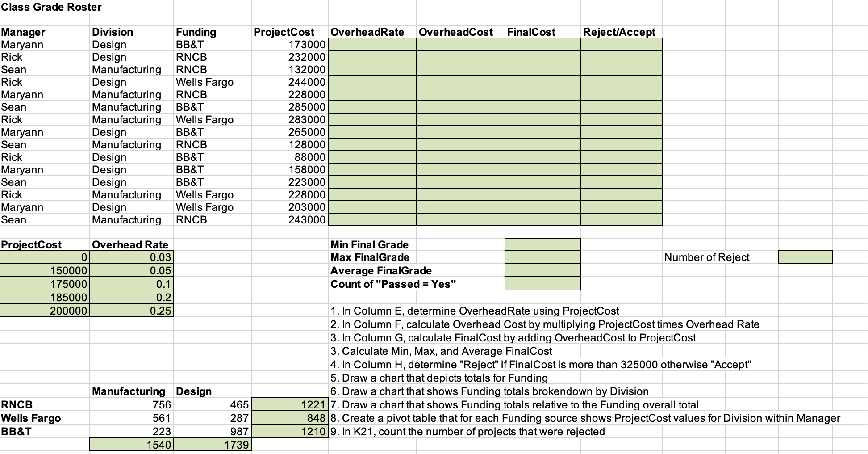Click the empty OverheadRate cell in the 243000 row

(x=372, y=220)
